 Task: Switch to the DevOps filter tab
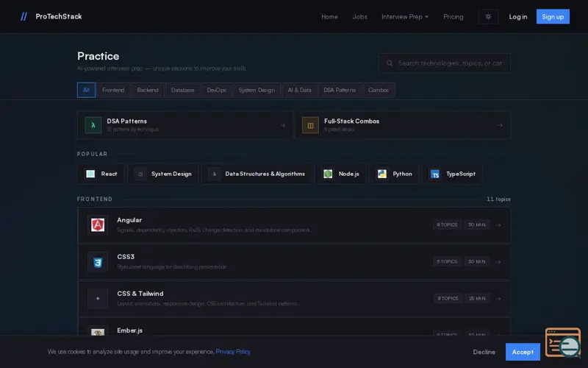point(216,90)
